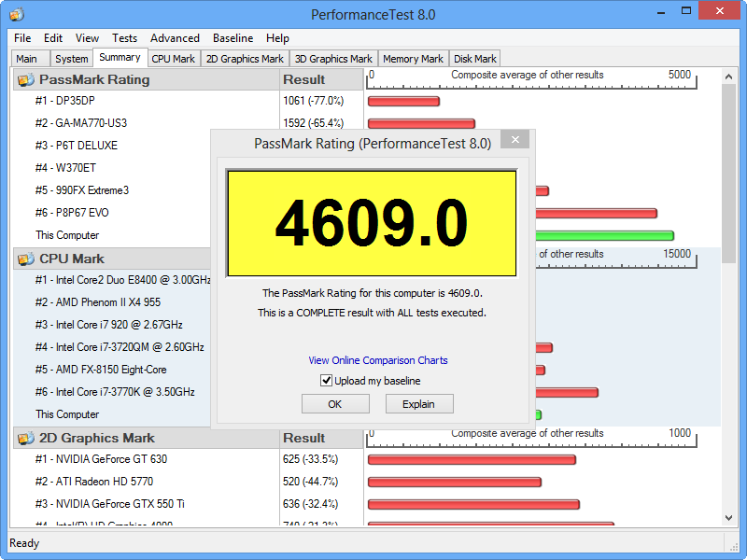Screen dimensions: 747x560
Task: Go to the CPU Mark tab
Action: [x=174, y=59]
